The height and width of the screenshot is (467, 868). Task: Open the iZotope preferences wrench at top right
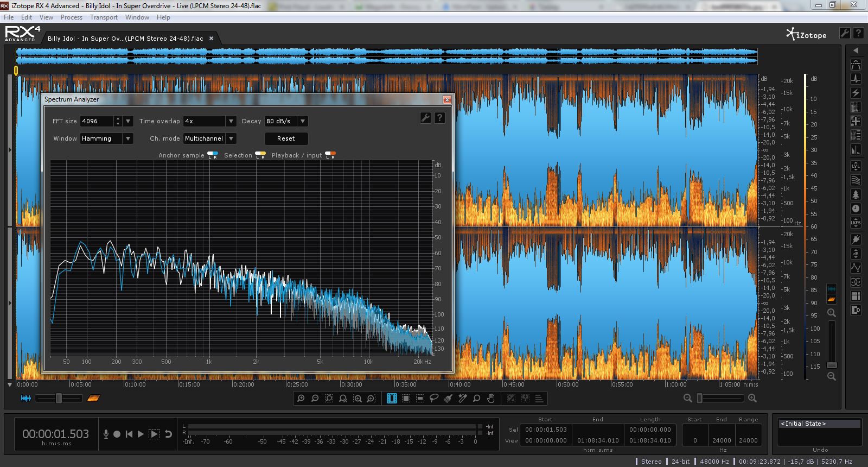(x=845, y=33)
